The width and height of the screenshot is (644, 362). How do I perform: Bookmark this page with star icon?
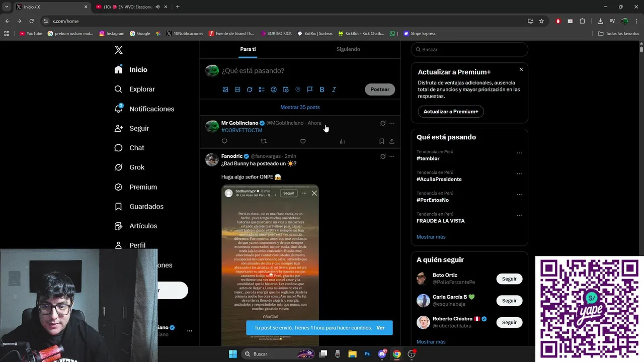tap(541, 21)
